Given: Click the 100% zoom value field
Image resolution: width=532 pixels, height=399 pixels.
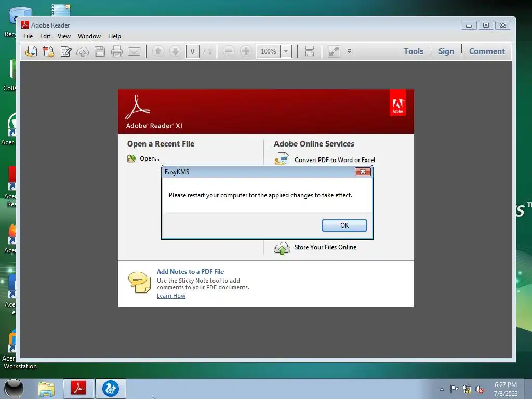Looking at the screenshot, I should click(x=269, y=51).
